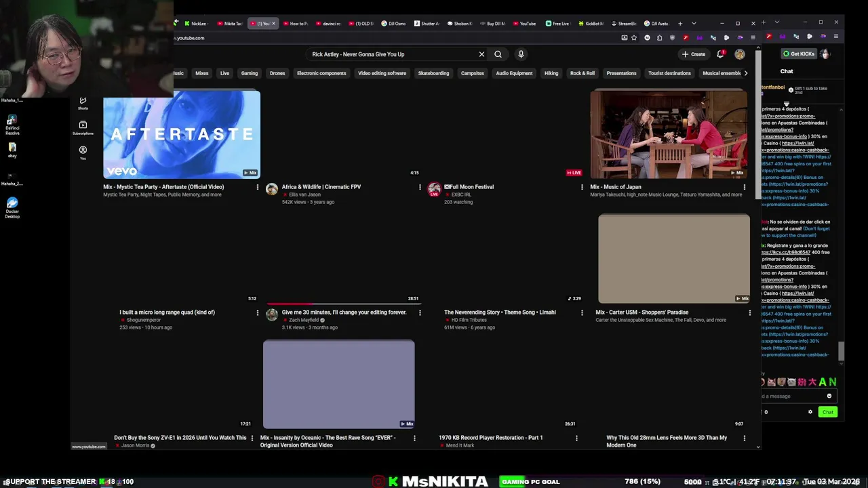Open more options for micro long range quad video

pyautogui.click(x=257, y=312)
